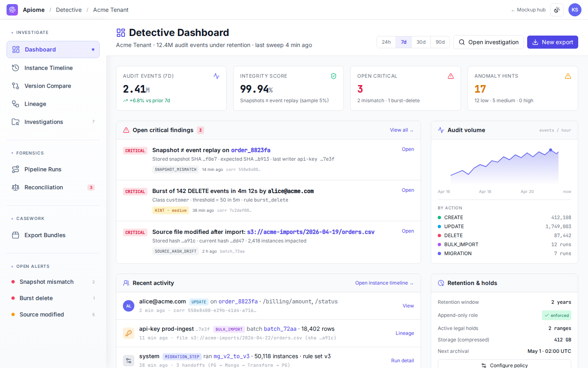
Task: Click View all findings link
Action: click(x=401, y=130)
